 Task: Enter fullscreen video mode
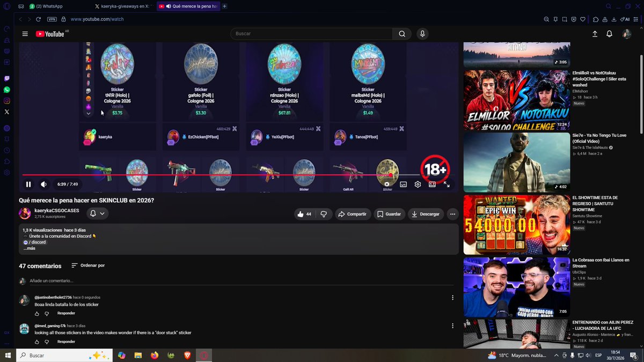[447, 184]
